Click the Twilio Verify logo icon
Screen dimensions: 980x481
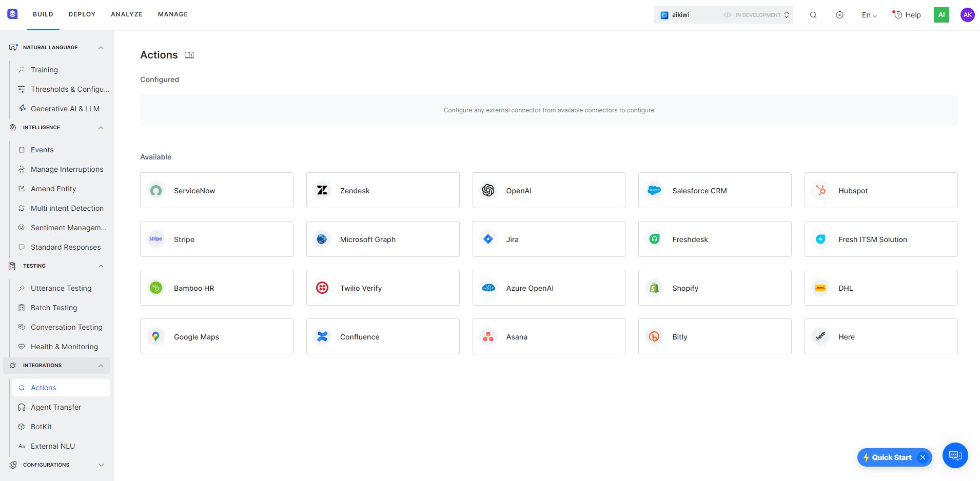[322, 288]
